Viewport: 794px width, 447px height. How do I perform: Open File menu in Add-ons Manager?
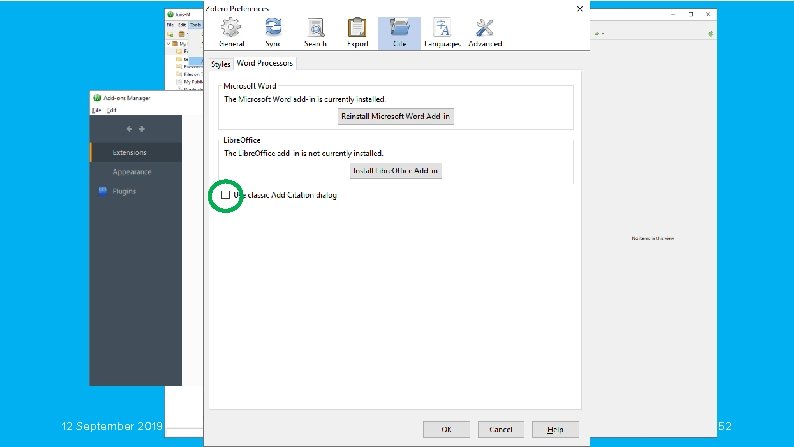click(x=96, y=110)
